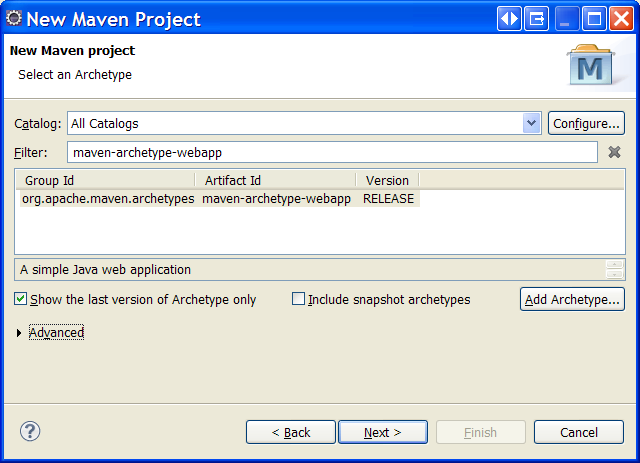Image resolution: width=640 pixels, height=463 pixels.
Task: Click the window list title bar icon
Action: pos(536,19)
